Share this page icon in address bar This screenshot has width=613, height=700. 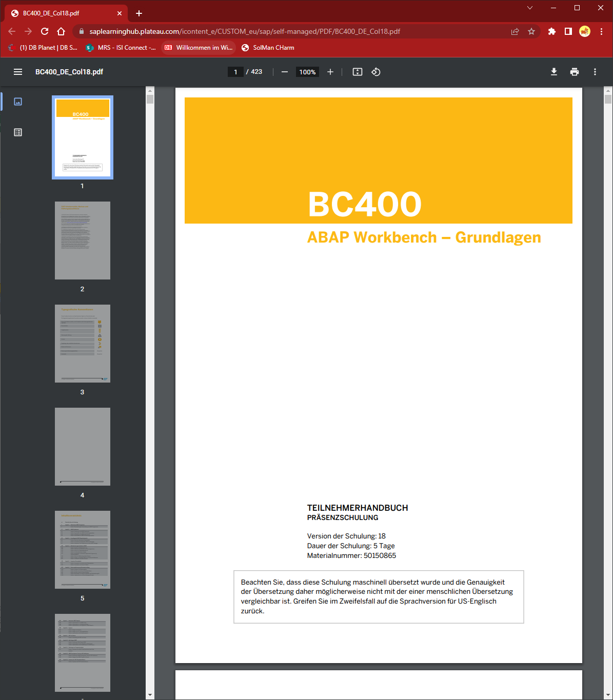(515, 31)
